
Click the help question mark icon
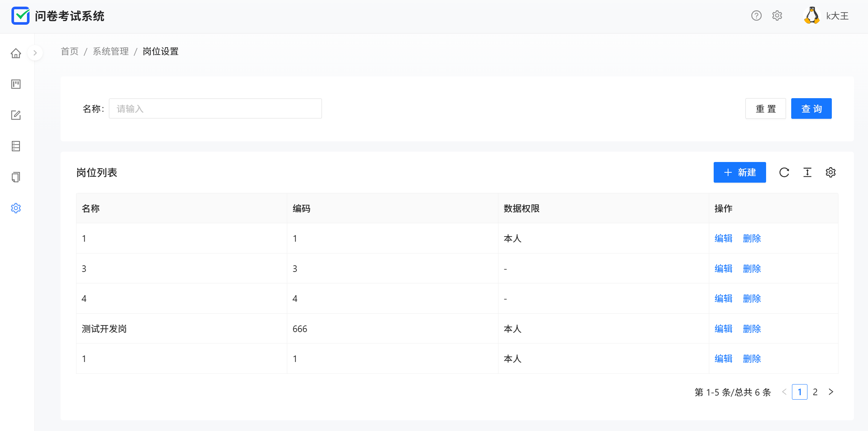tap(757, 16)
